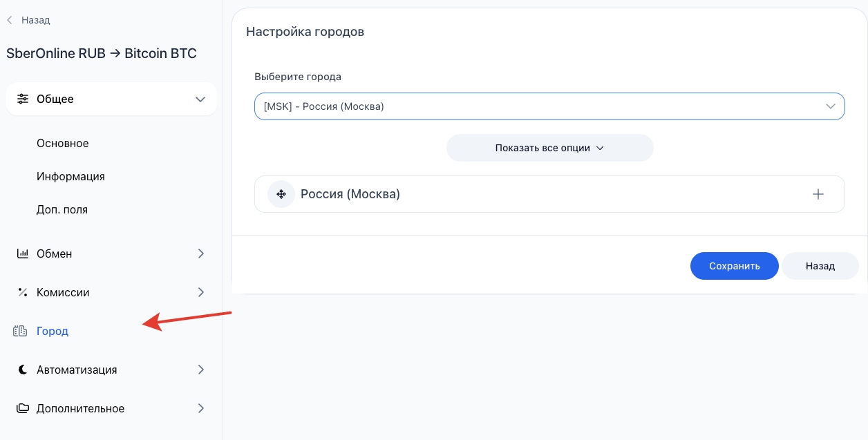Screen dimensions: 868x440
Task: Click the percent icon beside Комиссии
Action: coord(22,292)
